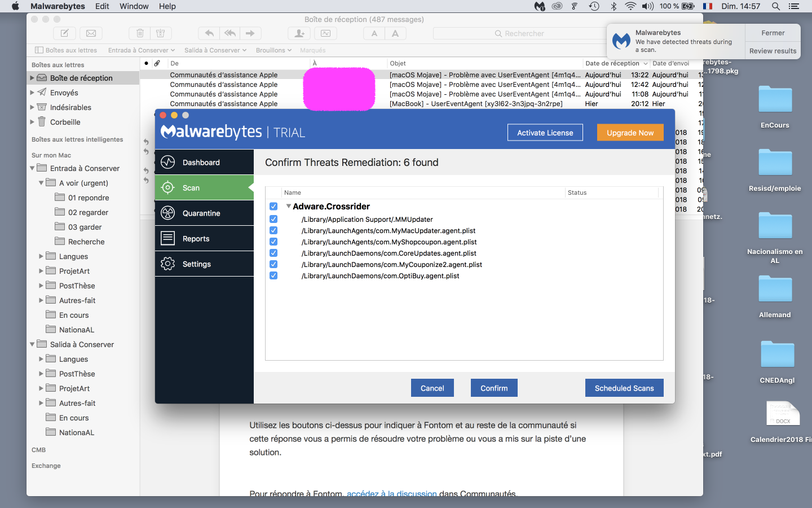Click the volume menu bar icon
This screenshot has height=508, width=812.
(648, 6)
